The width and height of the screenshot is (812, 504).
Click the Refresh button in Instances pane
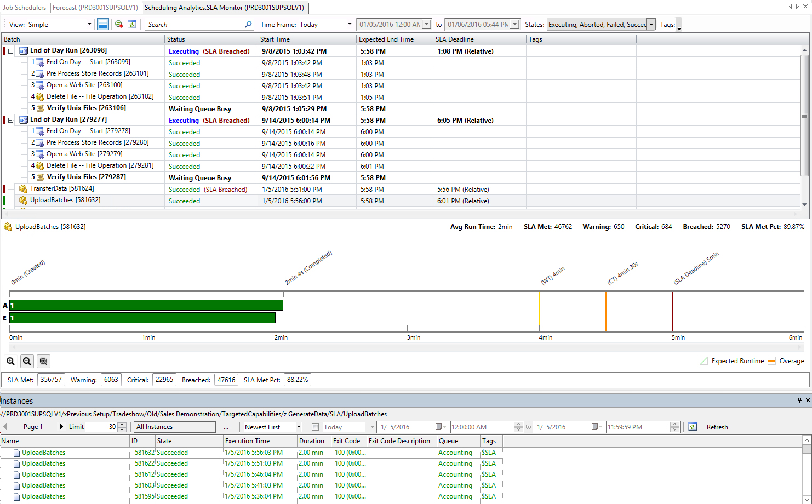[718, 427]
